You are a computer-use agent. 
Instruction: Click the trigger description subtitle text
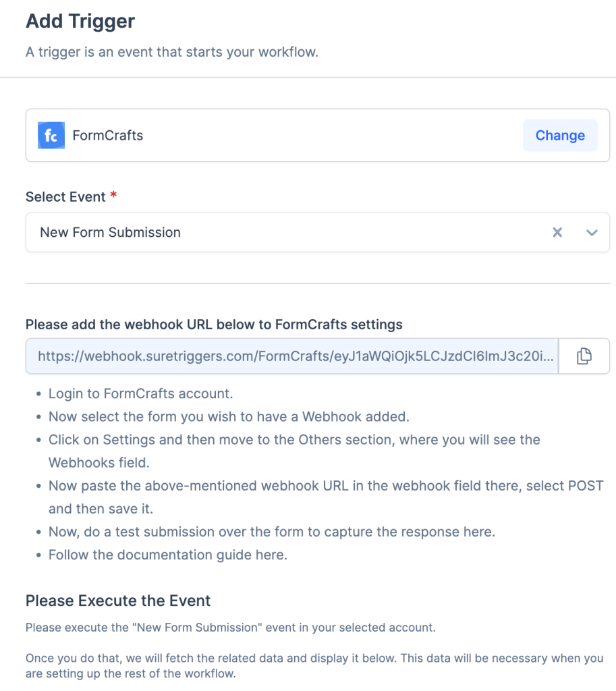171,52
